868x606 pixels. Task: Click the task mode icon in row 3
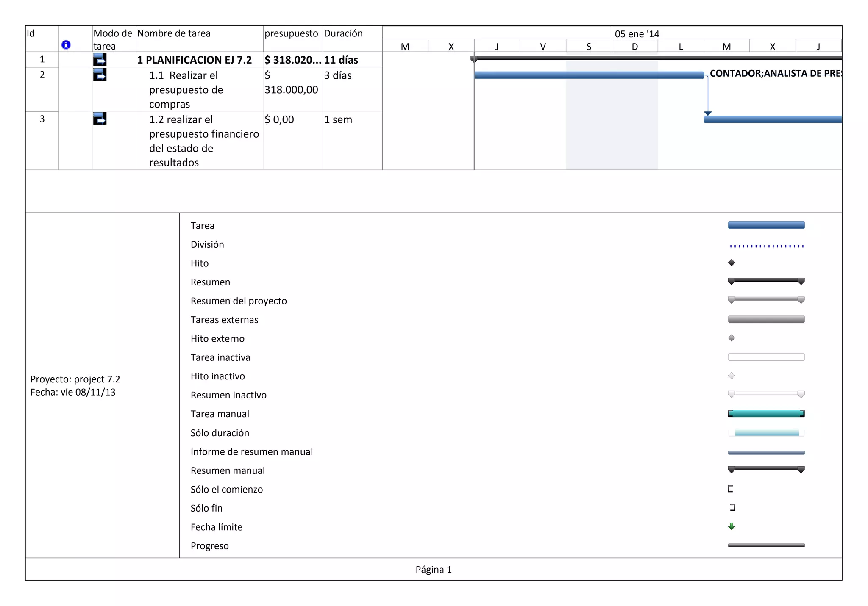click(x=100, y=119)
